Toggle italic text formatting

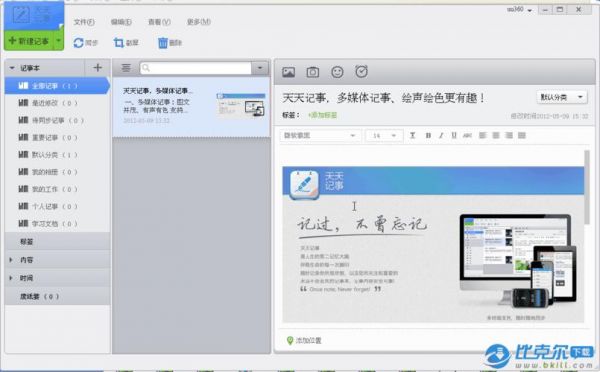point(441,135)
